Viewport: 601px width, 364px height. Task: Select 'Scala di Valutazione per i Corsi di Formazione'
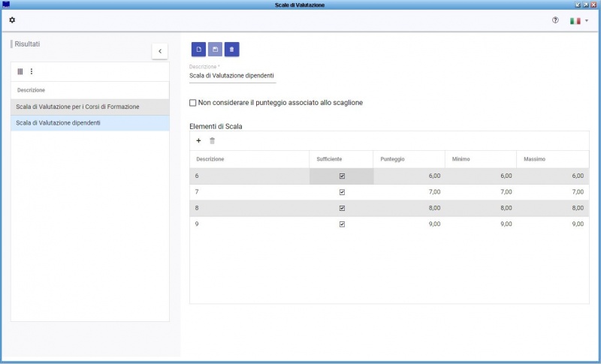(x=77, y=107)
